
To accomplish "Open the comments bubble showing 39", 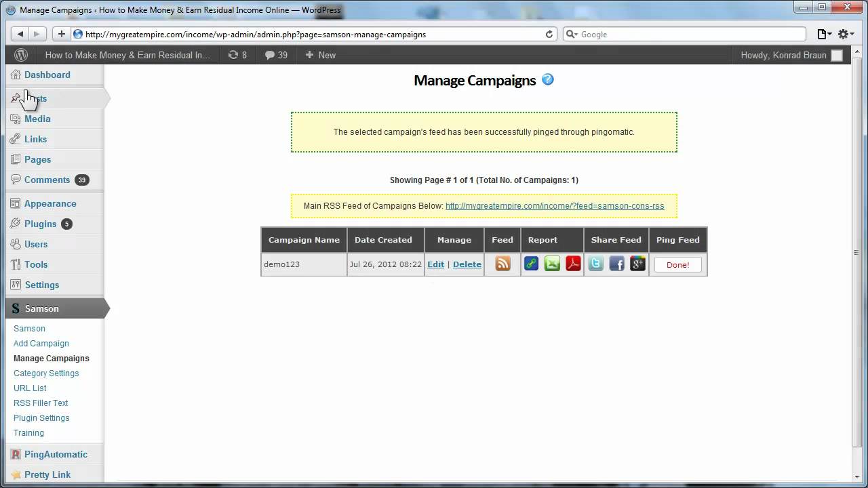I will (276, 55).
